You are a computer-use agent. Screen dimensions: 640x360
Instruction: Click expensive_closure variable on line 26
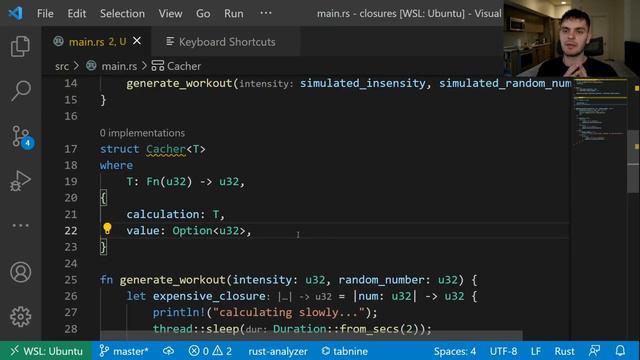pyautogui.click(x=209, y=296)
